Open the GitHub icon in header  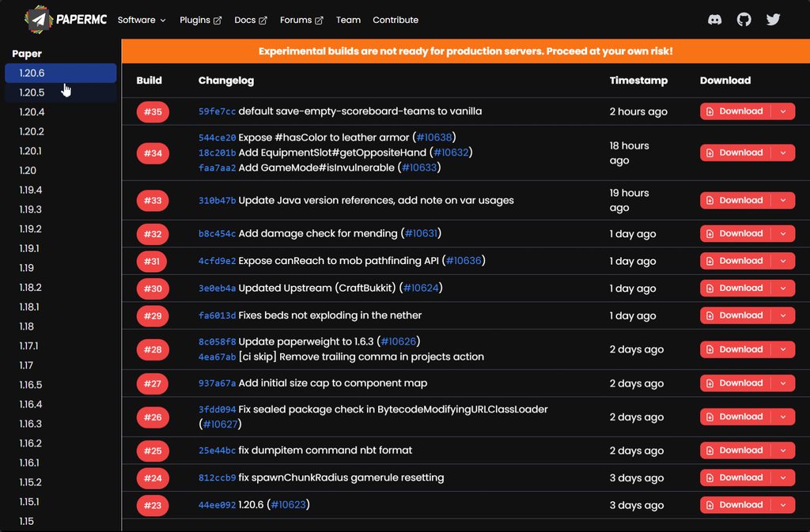pos(744,20)
